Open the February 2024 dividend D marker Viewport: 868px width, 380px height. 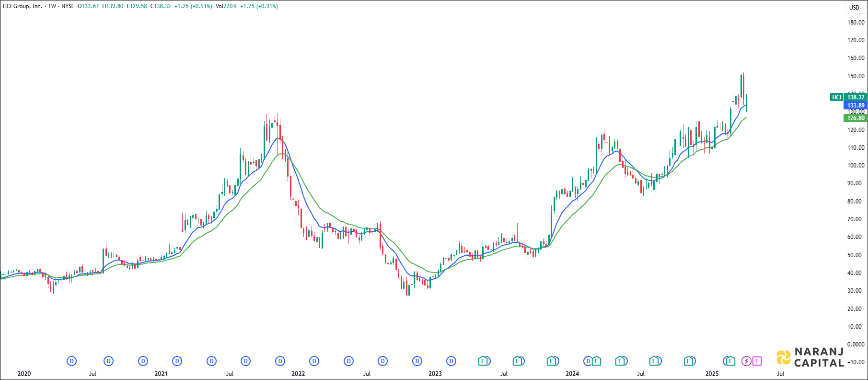pyautogui.click(x=588, y=361)
